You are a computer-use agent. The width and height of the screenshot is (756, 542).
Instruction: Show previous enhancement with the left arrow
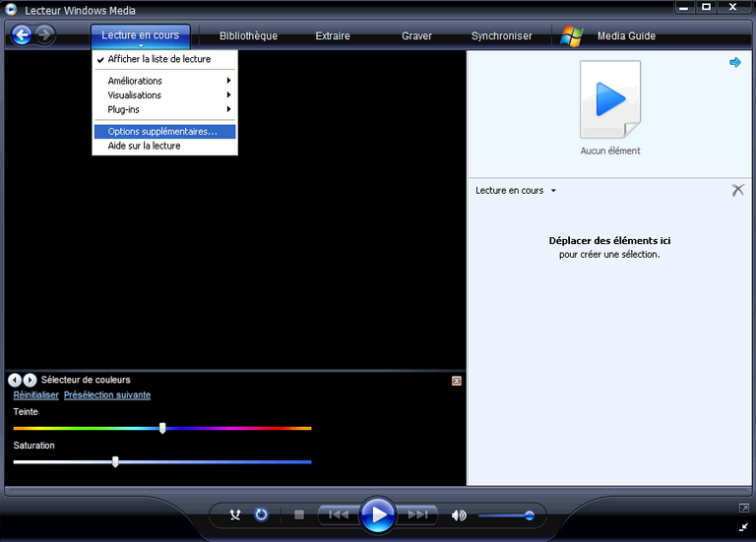(15, 380)
